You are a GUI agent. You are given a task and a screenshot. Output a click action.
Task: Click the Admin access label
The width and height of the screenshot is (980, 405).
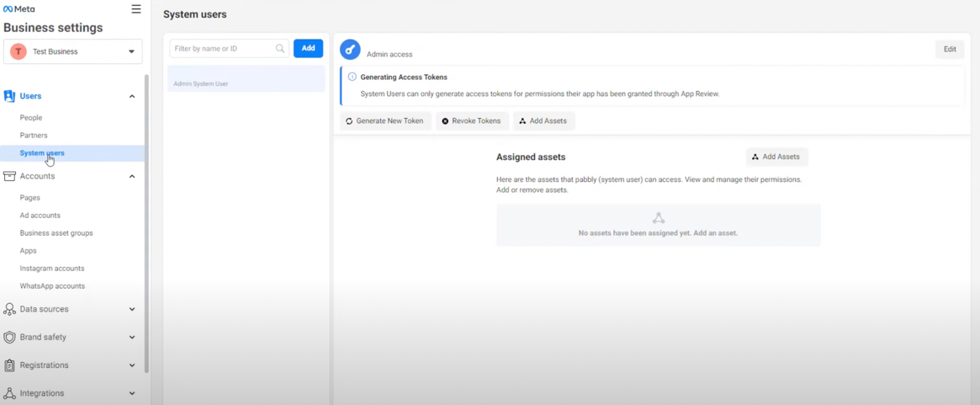[x=389, y=55]
